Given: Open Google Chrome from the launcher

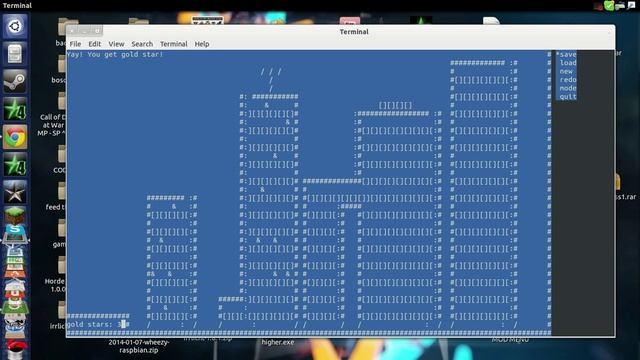Looking at the screenshot, I should click(x=15, y=136).
